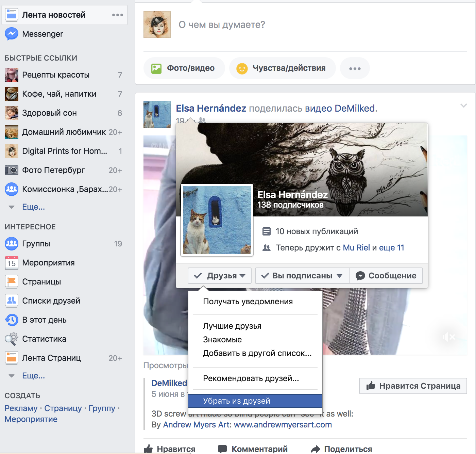Click the Списки друзей icon

[x=12, y=301]
